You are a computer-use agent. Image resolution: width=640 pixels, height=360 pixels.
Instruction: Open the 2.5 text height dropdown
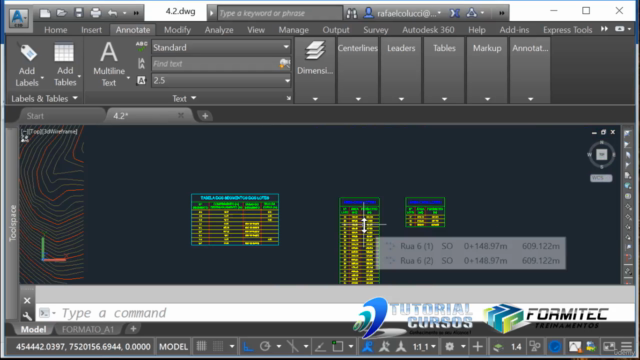pyautogui.click(x=287, y=80)
